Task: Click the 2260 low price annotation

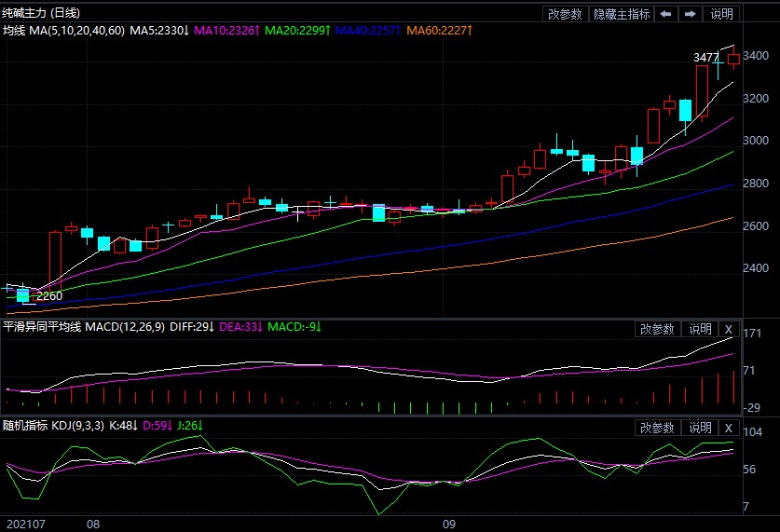Action: click(49, 296)
